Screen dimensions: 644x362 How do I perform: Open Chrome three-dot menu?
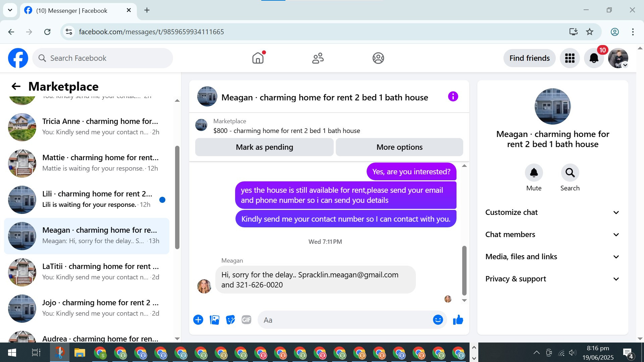633,32
